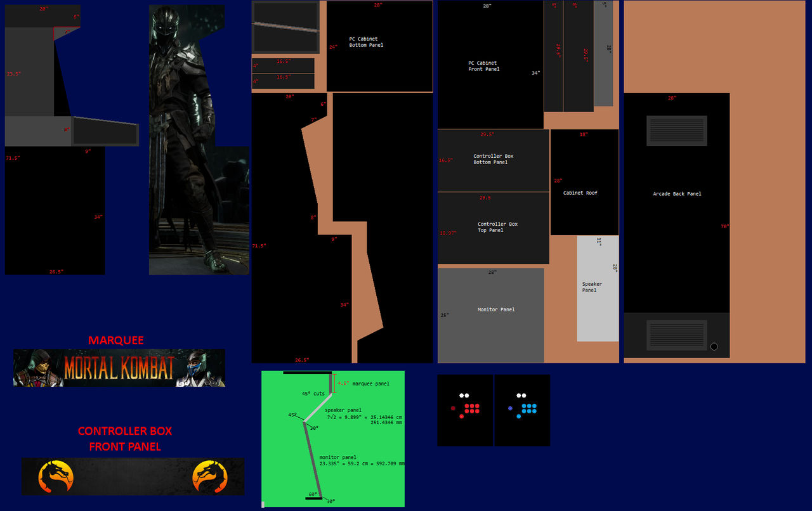Click the "25"" dimension on the Monitor Panel
The height and width of the screenshot is (511, 812).
tap(445, 315)
